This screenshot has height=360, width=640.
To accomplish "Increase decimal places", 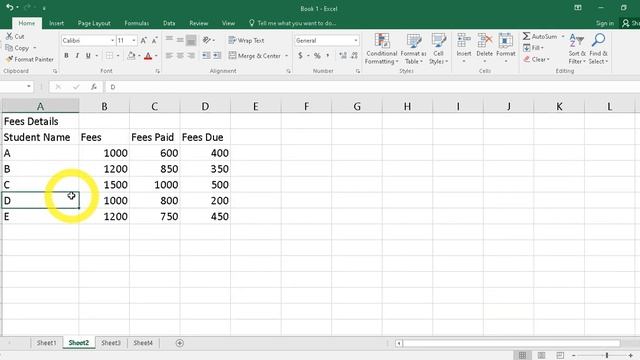I will point(342,56).
